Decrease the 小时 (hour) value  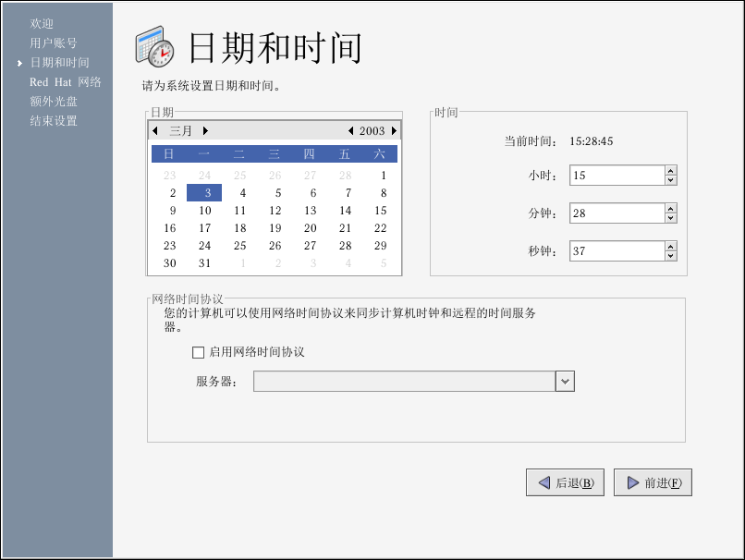click(x=671, y=180)
